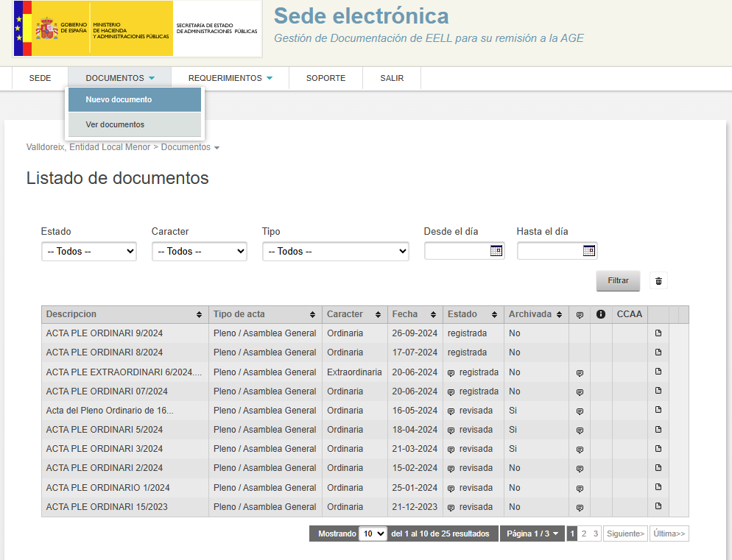Expand the Estado filter dropdown
732x560 pixels.
coord(88,252)
